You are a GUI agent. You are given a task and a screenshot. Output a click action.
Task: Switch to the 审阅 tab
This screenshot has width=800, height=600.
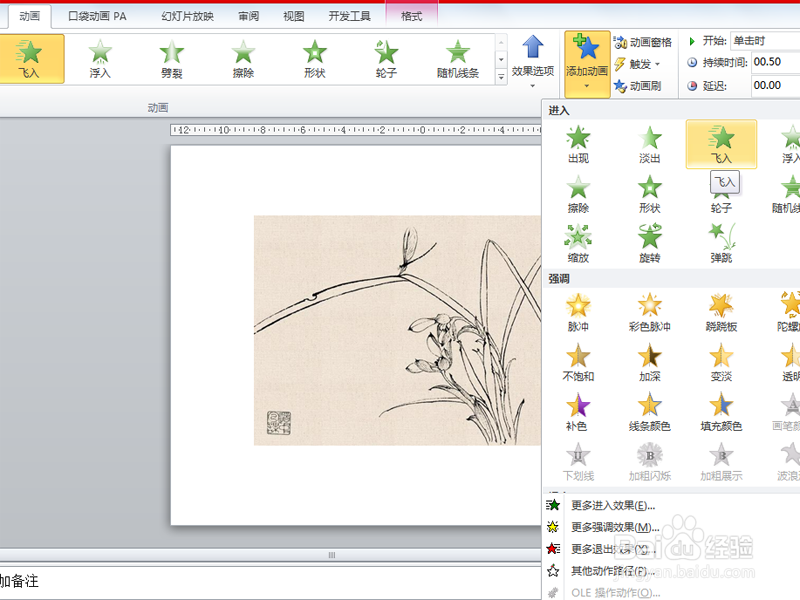248,16
